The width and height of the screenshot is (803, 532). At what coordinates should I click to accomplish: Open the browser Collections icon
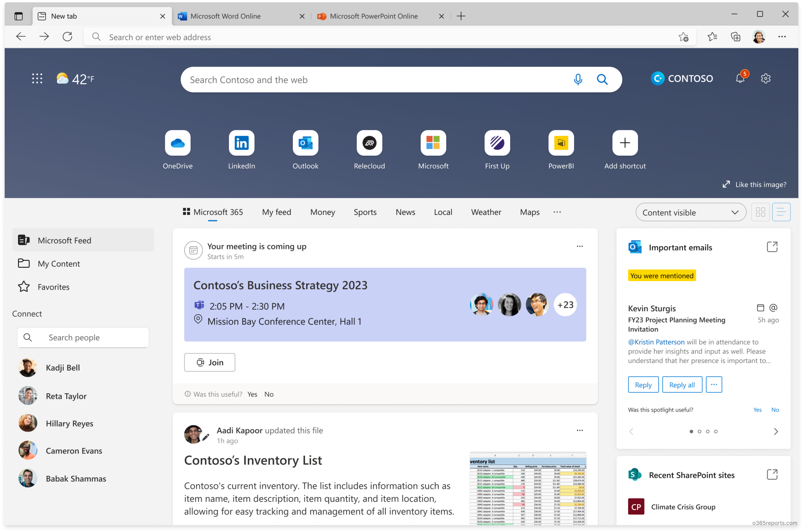(x=736, y=37)
